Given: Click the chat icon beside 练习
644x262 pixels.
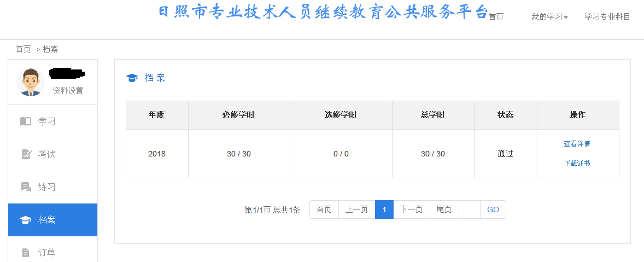Looking at the screenshot, I should [x=26, y=187].
